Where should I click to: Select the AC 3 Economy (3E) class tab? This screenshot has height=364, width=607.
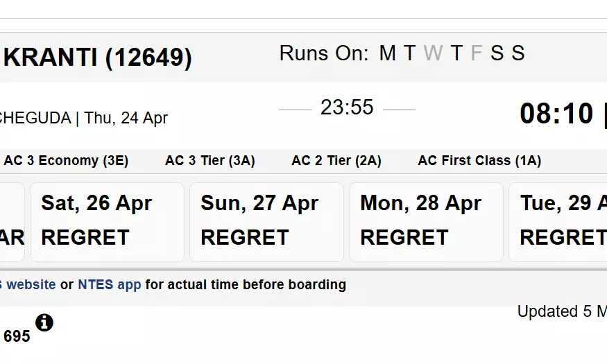coord(66,161)
